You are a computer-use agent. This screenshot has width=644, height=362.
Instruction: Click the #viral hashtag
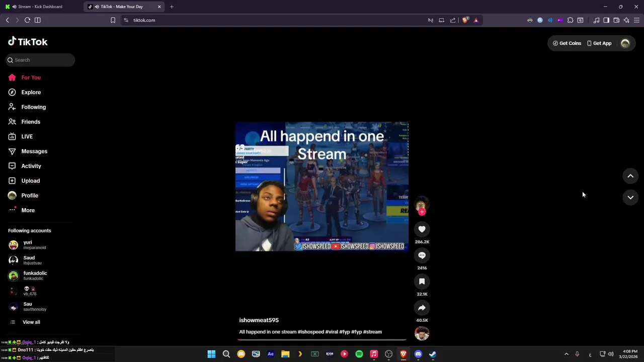(x=332, y=332)
